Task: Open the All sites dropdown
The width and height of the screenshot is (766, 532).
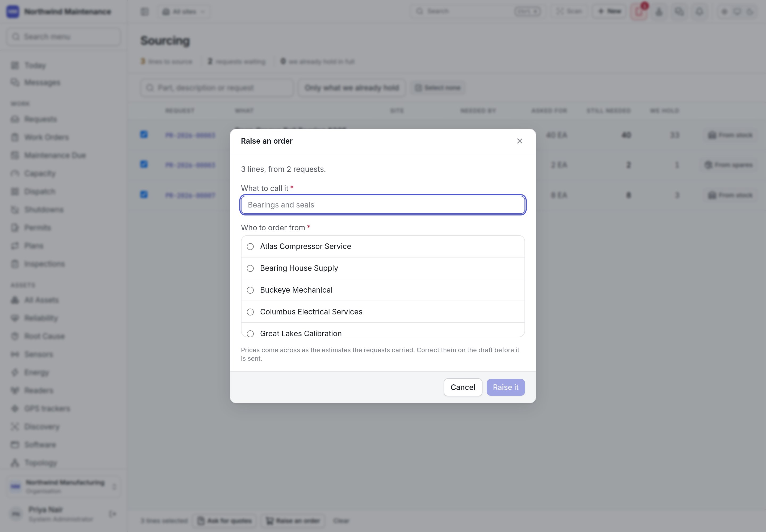Action: [184, 12]
